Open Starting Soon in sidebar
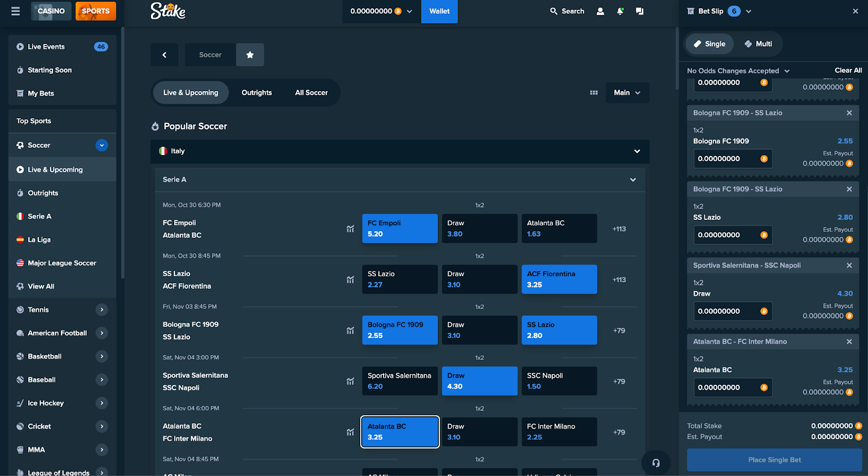Image resolution: width=868 pixels, height=476 pixels. pos(62,70)
